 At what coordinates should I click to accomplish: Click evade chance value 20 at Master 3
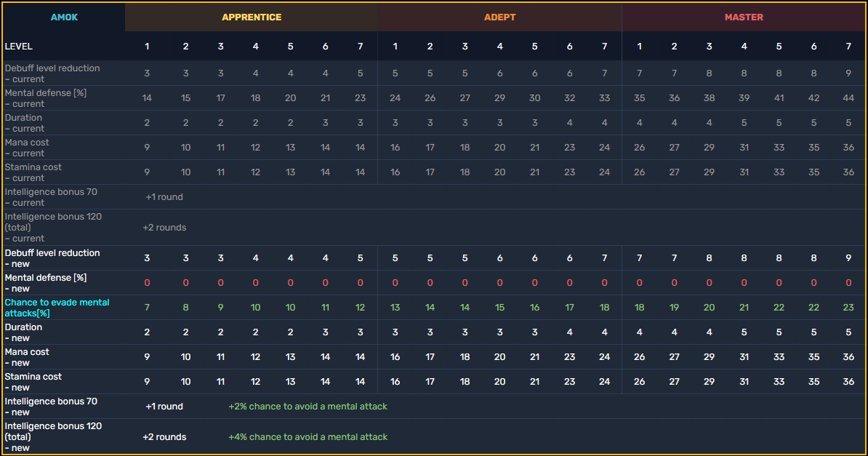(x=709, y=308)
